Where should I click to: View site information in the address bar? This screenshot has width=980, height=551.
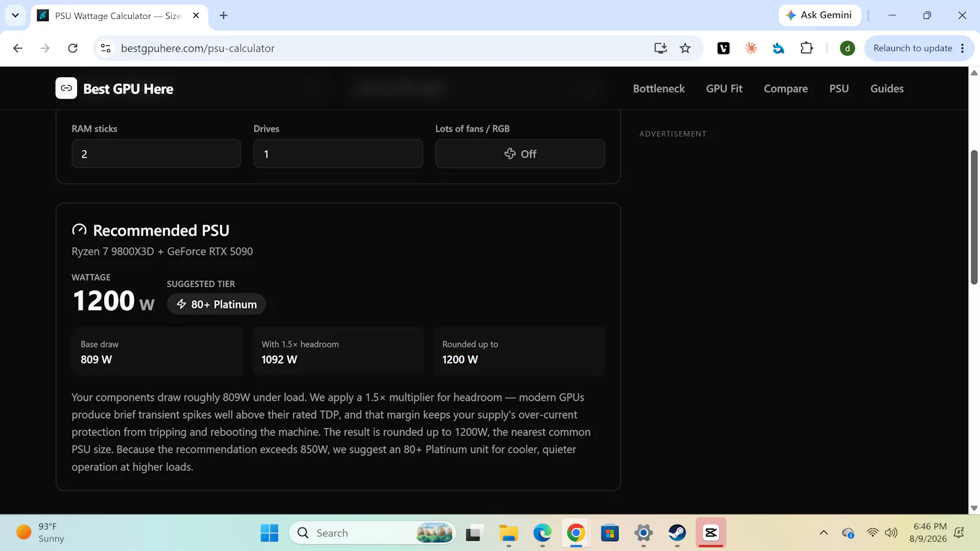click(106, 48)
